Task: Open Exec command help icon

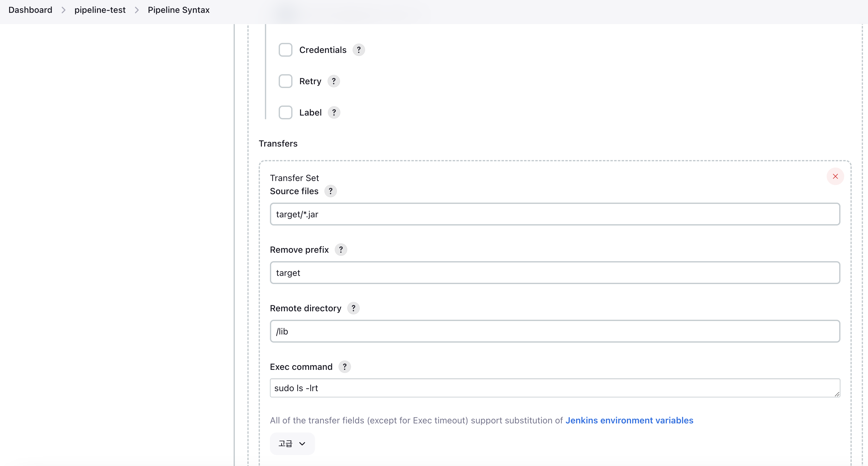Action: (344, 367)
